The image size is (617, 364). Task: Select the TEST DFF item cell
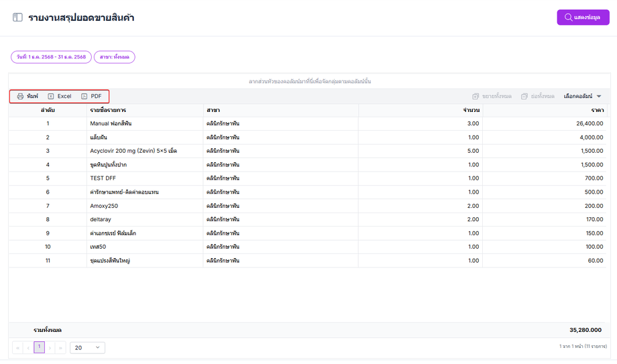coord(145,178)
